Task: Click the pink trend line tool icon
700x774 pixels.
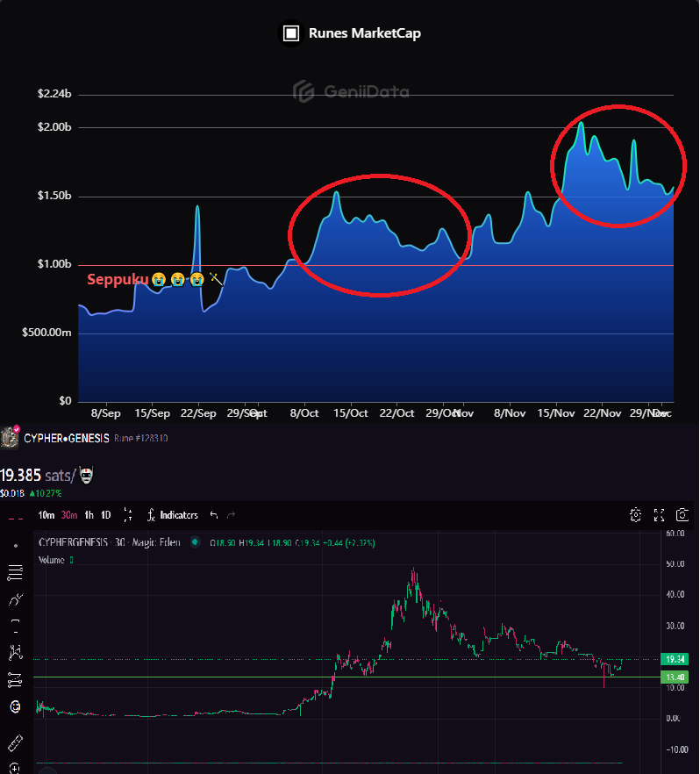Action: pos(16,519)
